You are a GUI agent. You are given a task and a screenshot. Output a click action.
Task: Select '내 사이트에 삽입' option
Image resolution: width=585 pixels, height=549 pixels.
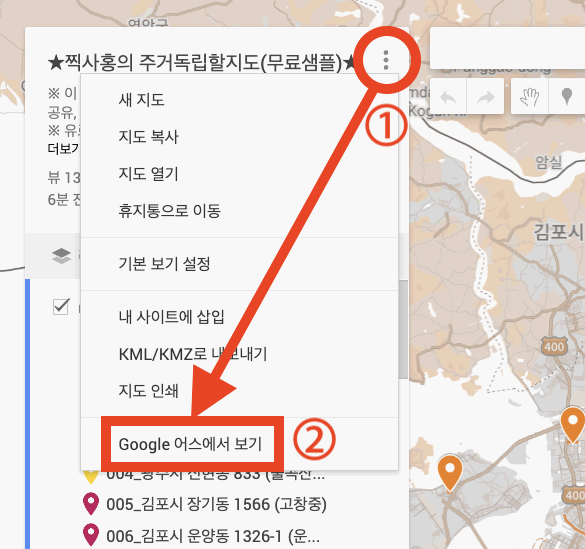(x=239, y=317)
